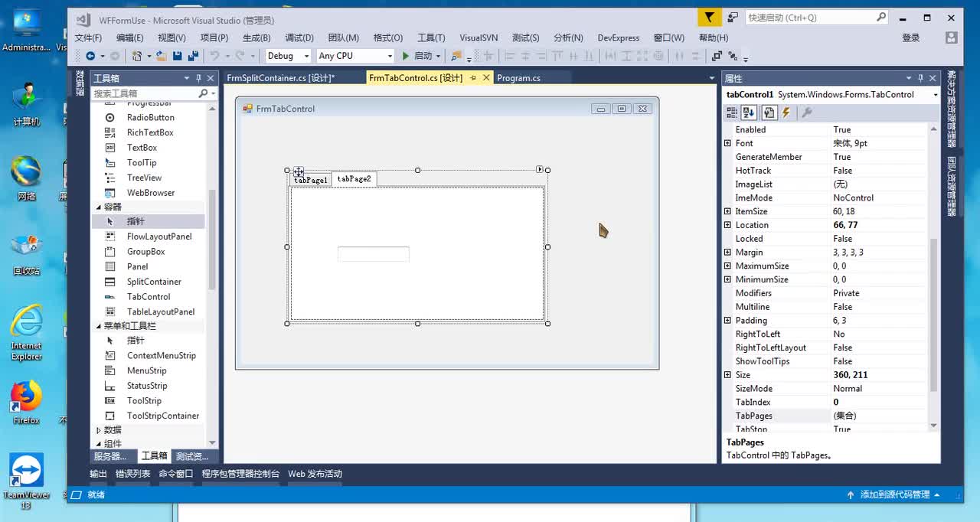Open the Debug (调试) menu
The height and width of the screenshot is (522, 980).
[299, 38]
